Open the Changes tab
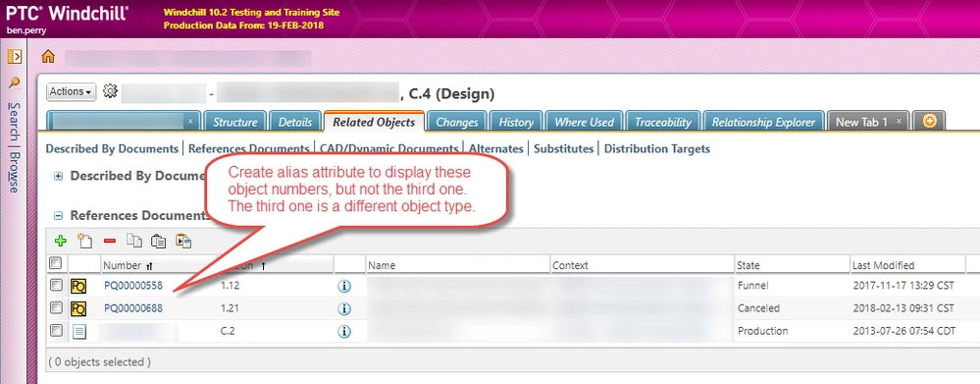Screen dimensions: 980x384 457,122
